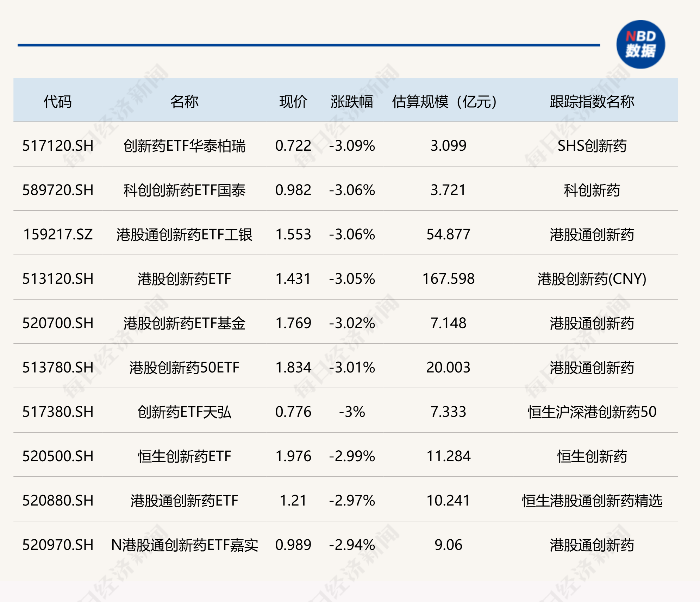
Task: Click the NBD数据 round logo
Action: click(x=640, y=44)
